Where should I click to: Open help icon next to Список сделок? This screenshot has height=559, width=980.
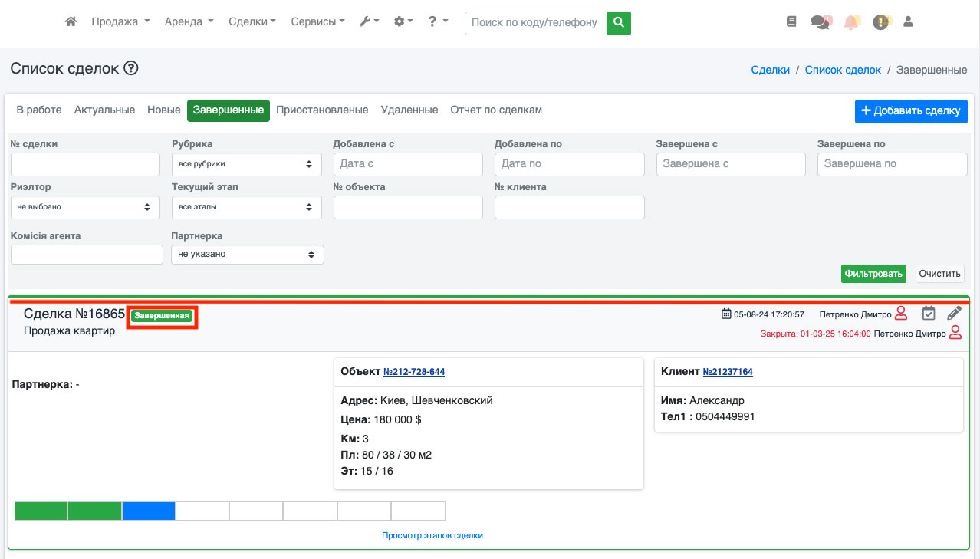131,69
